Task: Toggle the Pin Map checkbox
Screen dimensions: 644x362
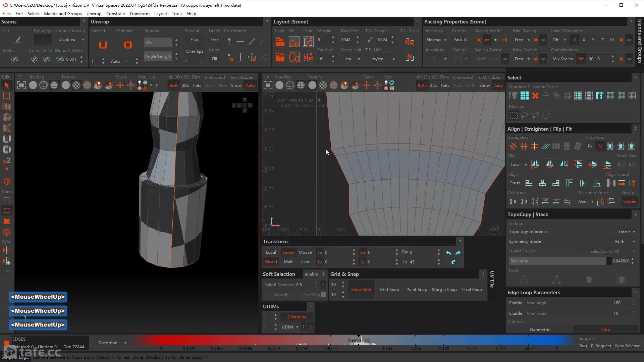Action: point(323,295)
